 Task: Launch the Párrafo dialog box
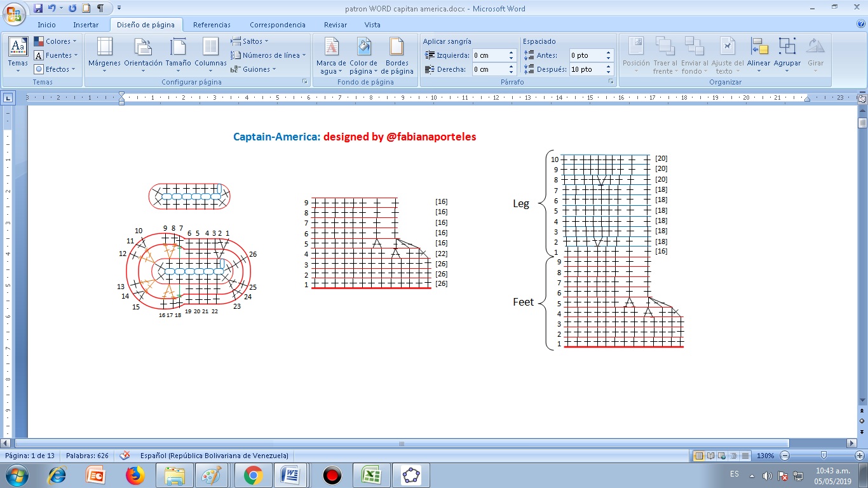click(x=611, y=82)
